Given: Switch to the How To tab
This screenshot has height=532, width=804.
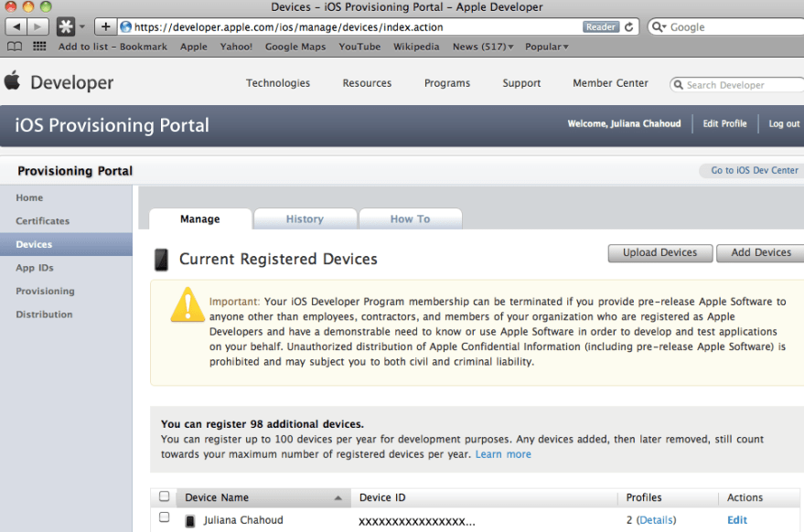Looking at the screenshot, I should click(410, 219).
